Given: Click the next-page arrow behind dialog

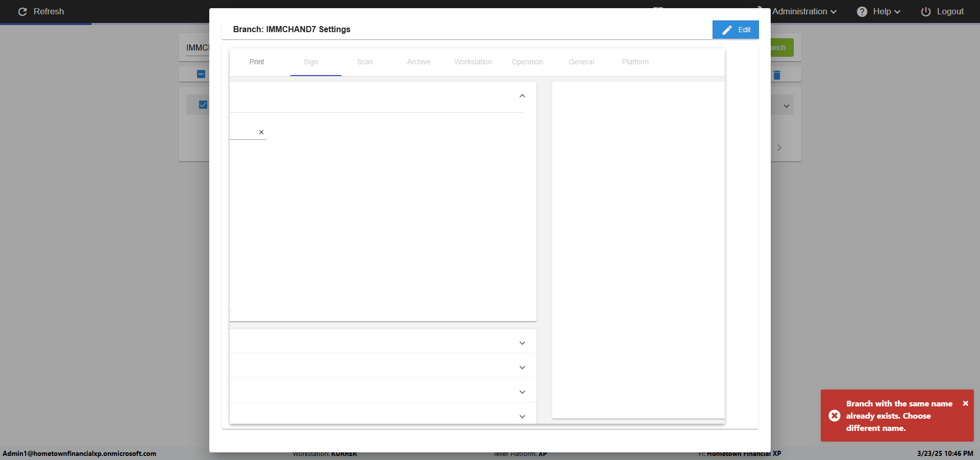Looking at the screenshot, I should [779, 148].
